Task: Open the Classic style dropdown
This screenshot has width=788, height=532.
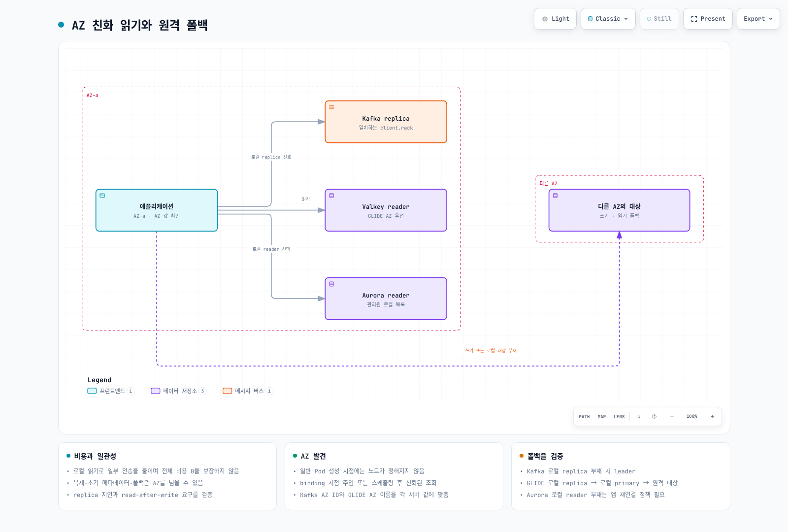Action: tap(608, 19)
